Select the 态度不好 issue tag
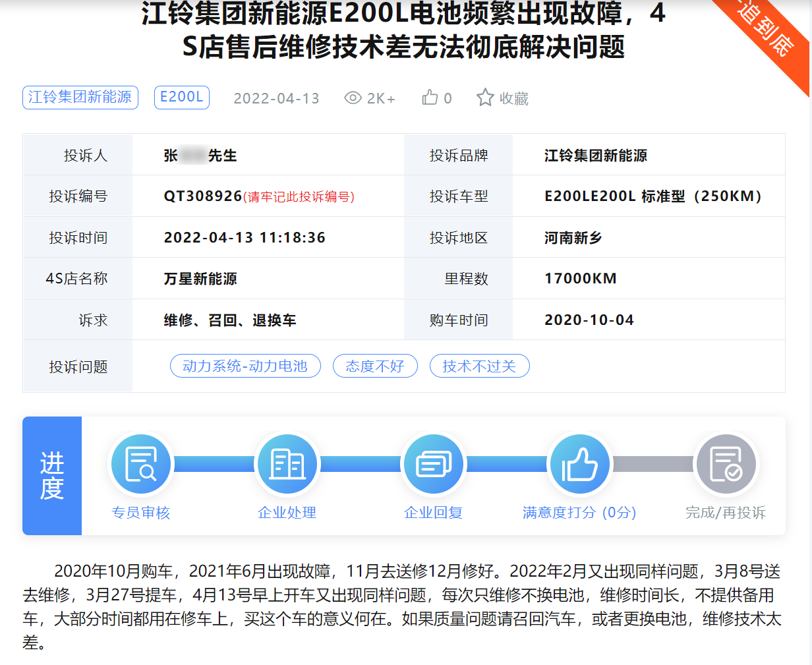This screenshot has width=812, height=665. [375, 366]
